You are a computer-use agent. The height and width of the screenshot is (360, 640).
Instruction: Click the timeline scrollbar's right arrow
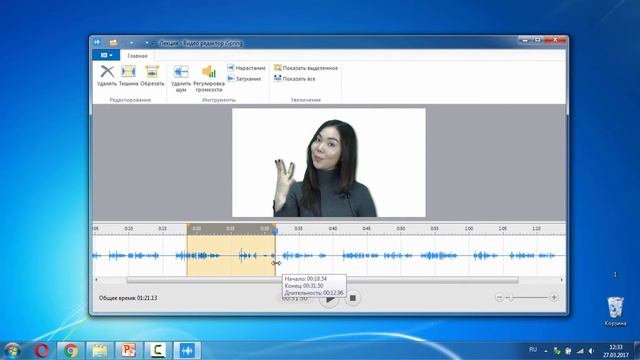click(562, 280)
